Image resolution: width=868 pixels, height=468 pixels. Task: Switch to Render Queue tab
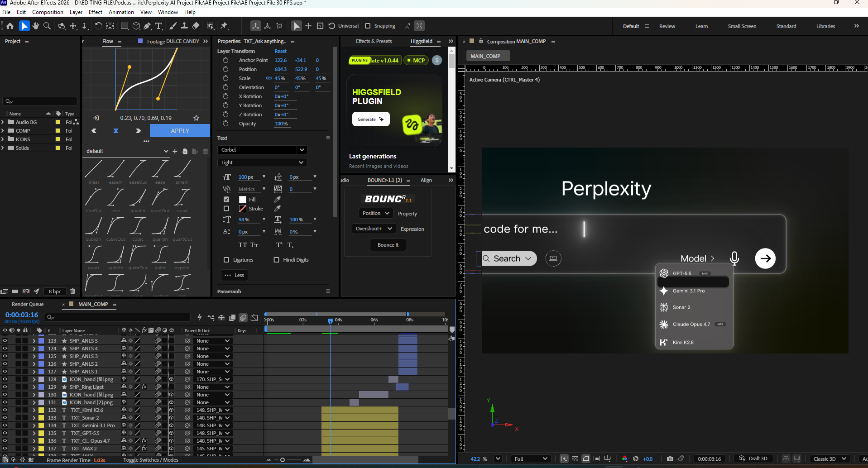coord(28,304)
